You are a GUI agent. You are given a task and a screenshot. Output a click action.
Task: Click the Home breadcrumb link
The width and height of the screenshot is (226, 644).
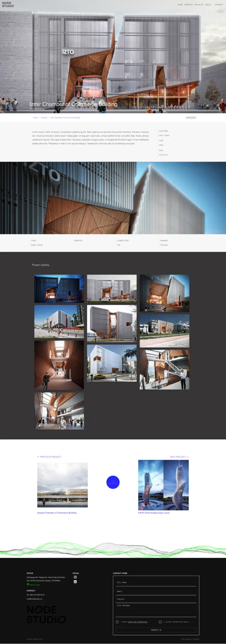tap(35, 118)
